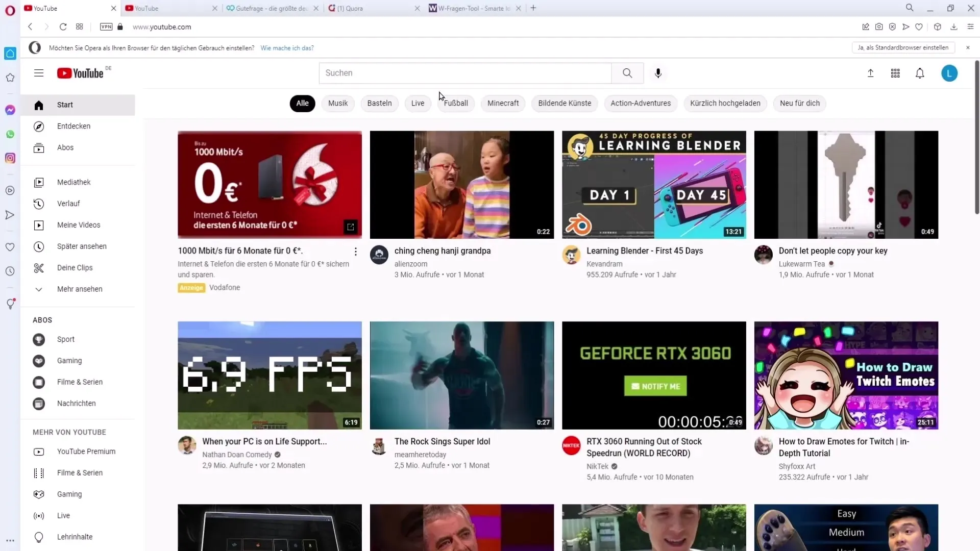Select the 'Bildende Künste' filter chip

tap(565, 103)
